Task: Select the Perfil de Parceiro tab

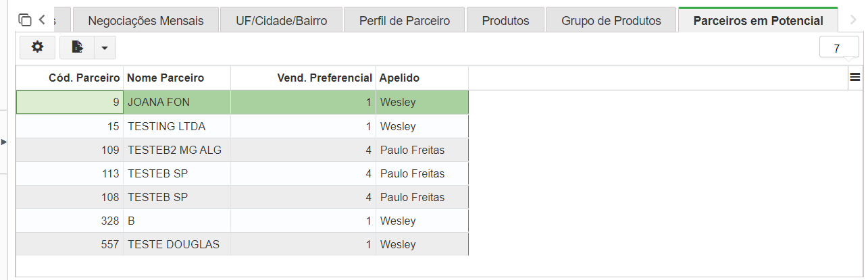Action: pos(405,20)
